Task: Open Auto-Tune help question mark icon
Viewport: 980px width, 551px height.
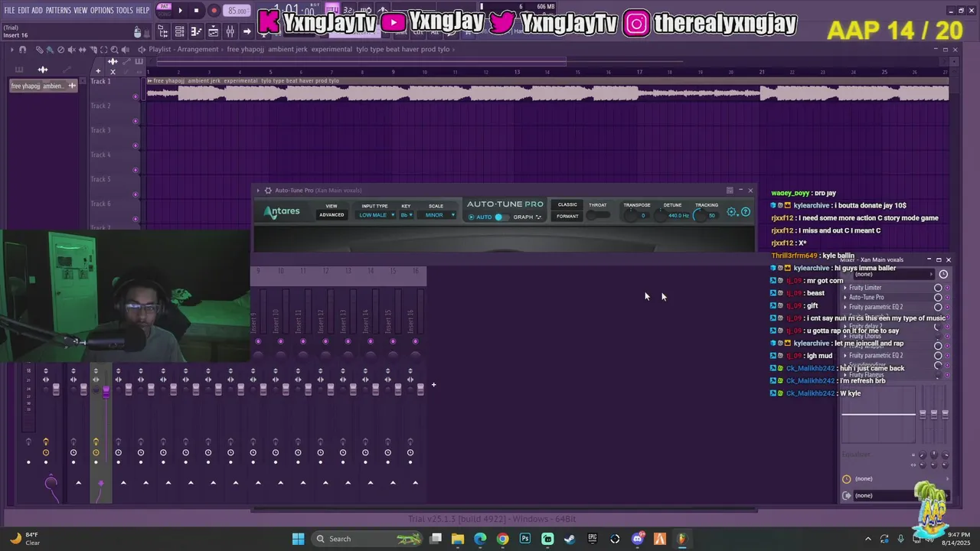Action: pyautogui.click(x=746, y=212)
